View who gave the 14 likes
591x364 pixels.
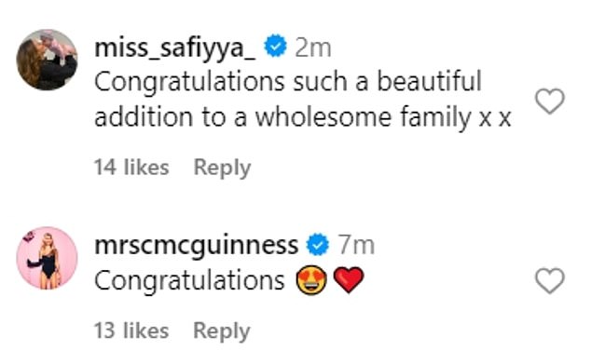tap(131, 167)
